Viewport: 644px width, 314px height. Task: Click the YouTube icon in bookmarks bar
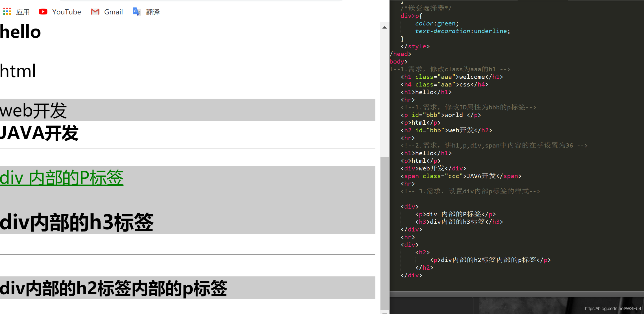43,12
